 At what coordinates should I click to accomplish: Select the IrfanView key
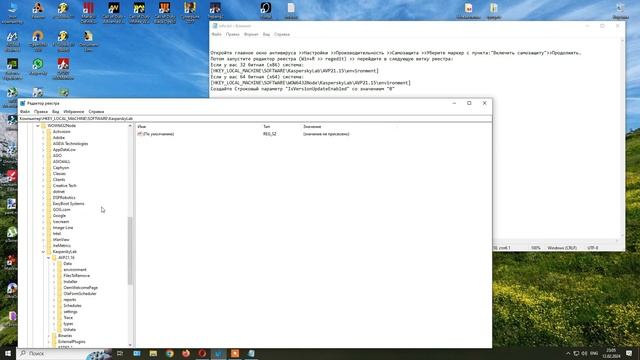click(61, 240)
